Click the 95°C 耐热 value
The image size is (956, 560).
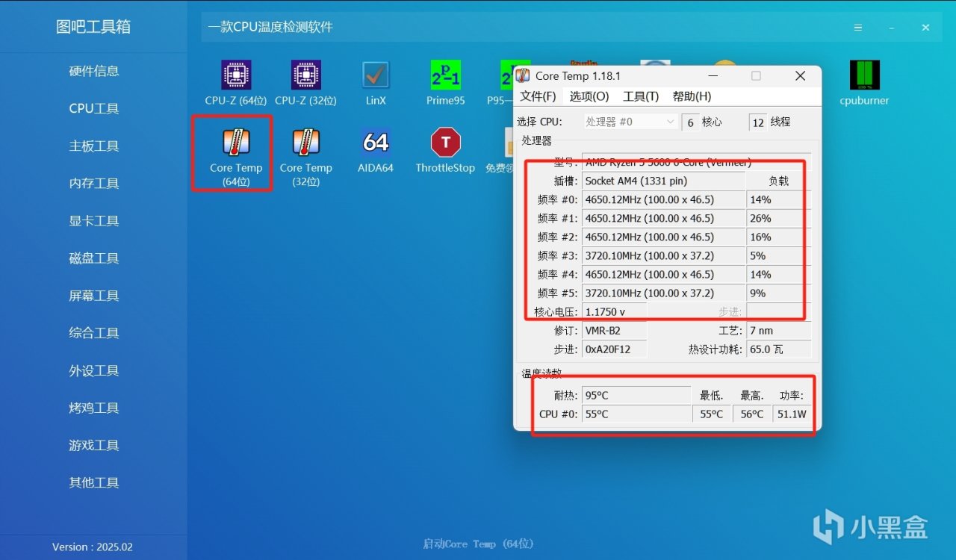636,395
